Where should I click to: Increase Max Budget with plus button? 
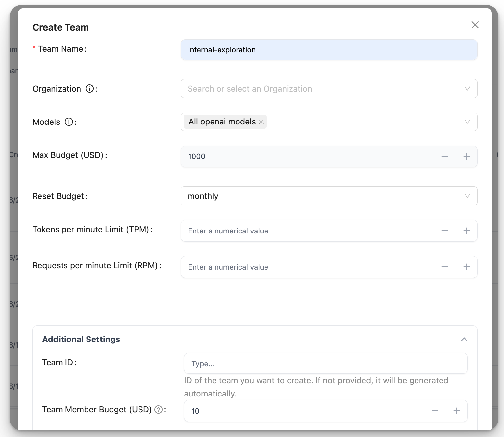(x=466, y=157)
